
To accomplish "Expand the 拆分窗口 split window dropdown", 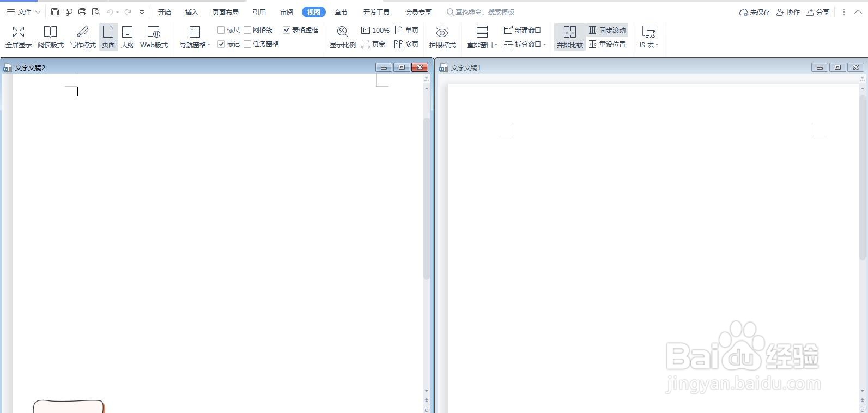I will [x=544, y=45].
